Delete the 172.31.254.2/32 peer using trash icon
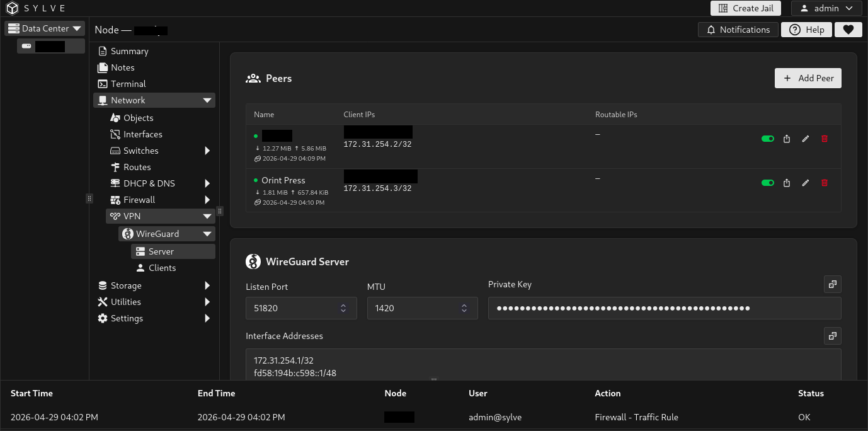Image resolution: width=868 pixels, height=431 pixels. (x=825, y=139)
